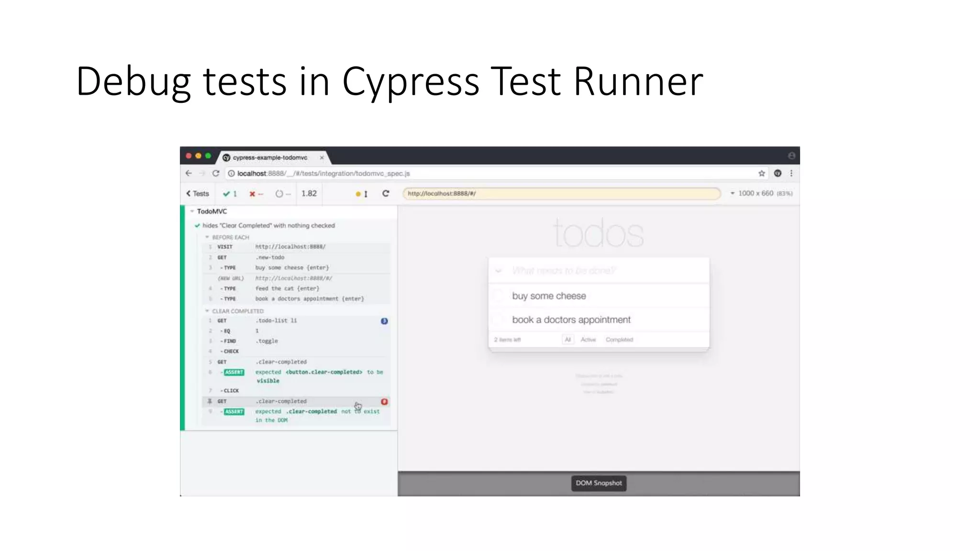Click the passed tests count checkmark

230,193
